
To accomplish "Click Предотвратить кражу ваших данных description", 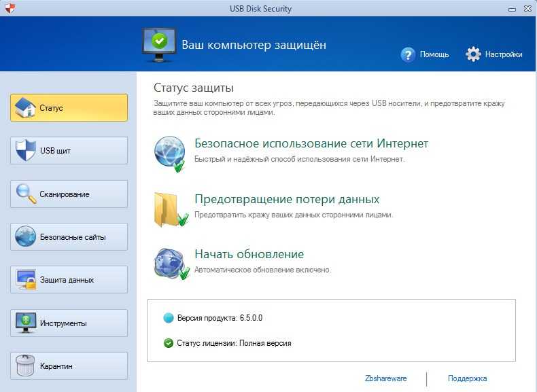I will (294, 215).
